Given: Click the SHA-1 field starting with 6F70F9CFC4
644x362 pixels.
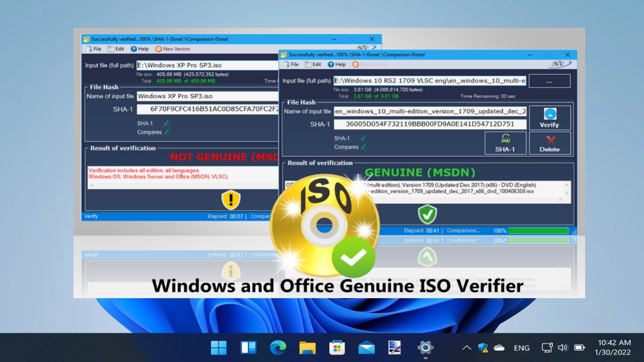Looking at the screenshot, I should pos(207,109).
